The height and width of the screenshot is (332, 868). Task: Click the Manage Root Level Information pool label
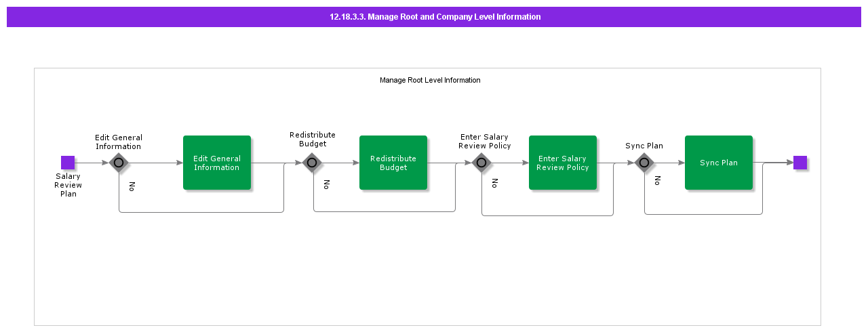pyautogui.click(x=430, y=80)
